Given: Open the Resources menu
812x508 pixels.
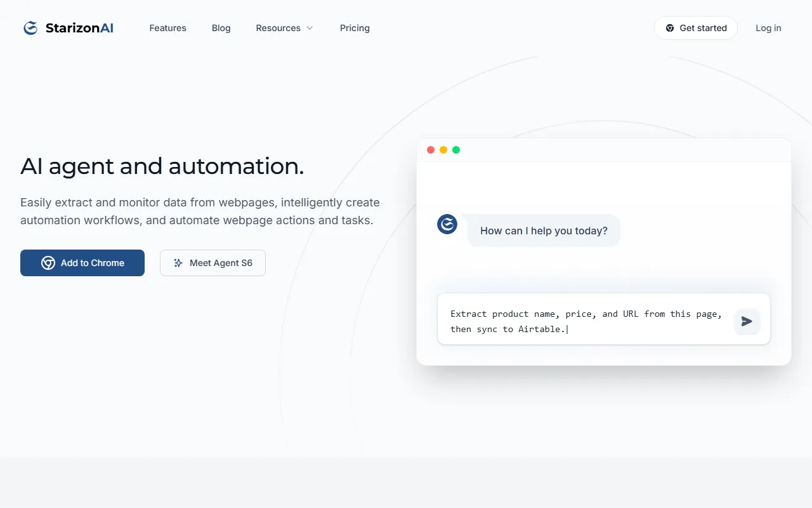Looking at the screenshot, I should pyautogui.click(x=278, y=28).
